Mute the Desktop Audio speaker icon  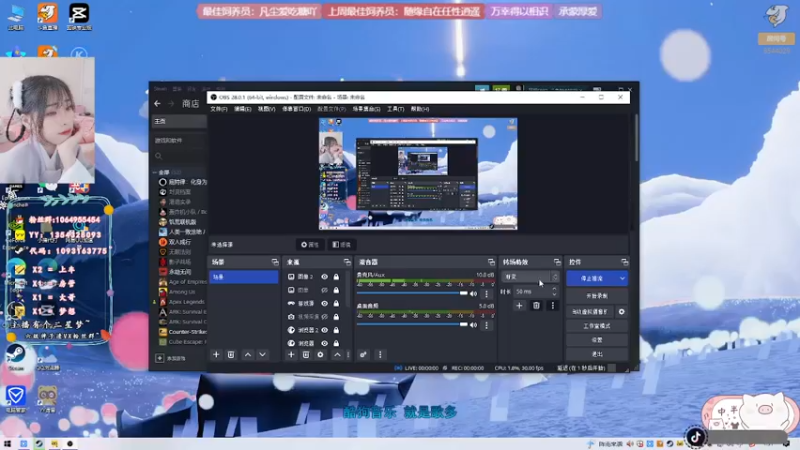473,325
